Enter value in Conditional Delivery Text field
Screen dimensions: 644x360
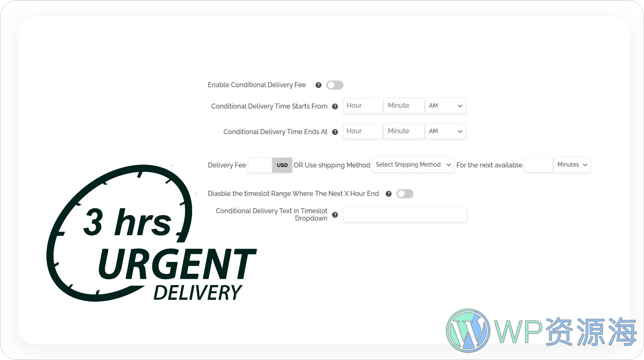tap(405, 214)
